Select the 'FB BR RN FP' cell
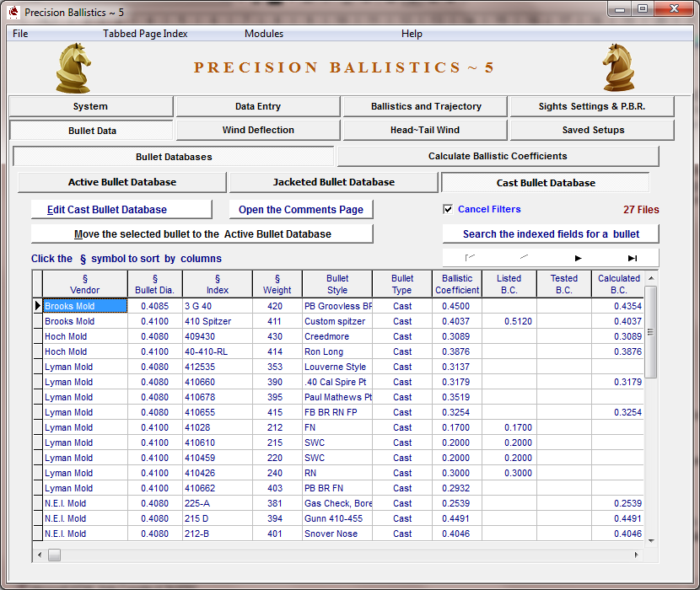 337,412
